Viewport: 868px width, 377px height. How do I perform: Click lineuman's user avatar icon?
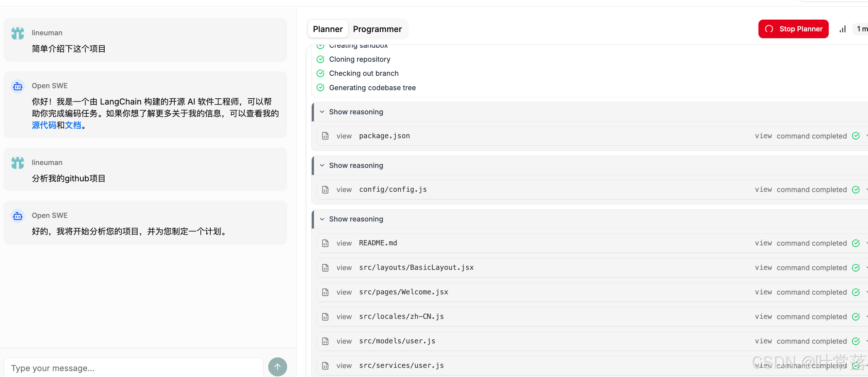[18, 33]
